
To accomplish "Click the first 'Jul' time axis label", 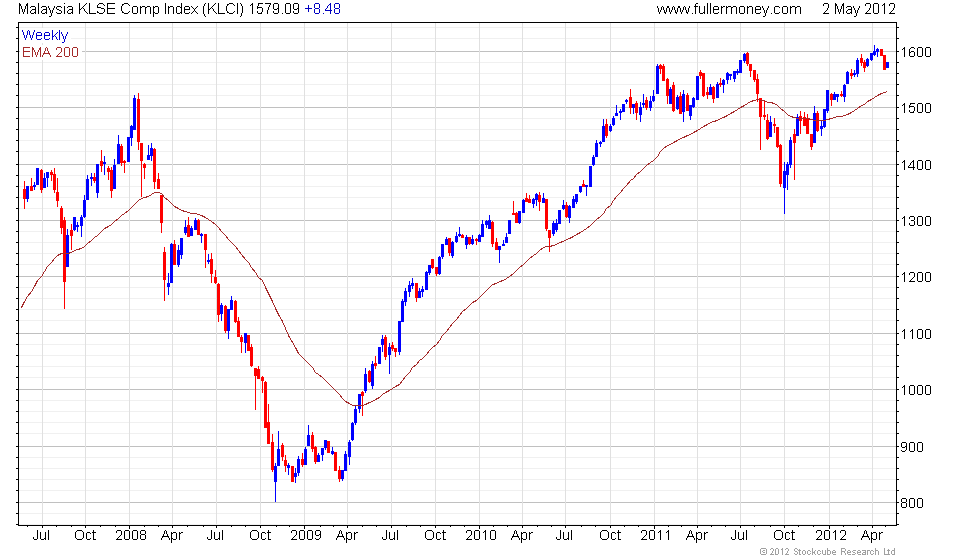I will (41, 536).
